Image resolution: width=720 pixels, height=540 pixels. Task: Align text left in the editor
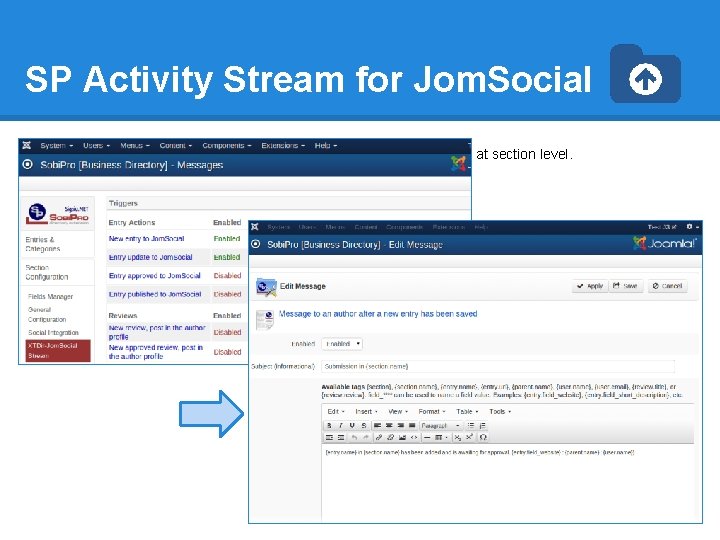point(377,426)
